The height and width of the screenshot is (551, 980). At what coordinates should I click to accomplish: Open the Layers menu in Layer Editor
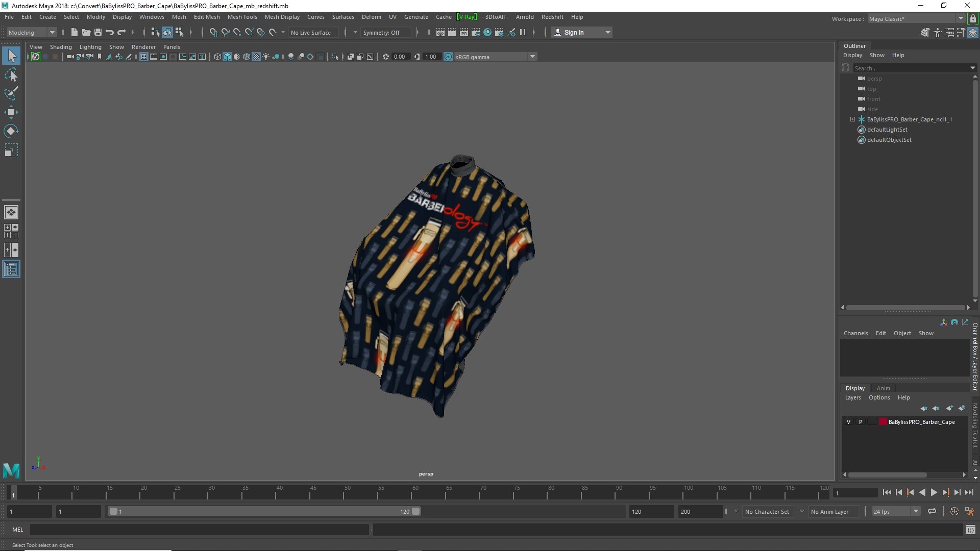pyautogui.click(x=852, y=397)
